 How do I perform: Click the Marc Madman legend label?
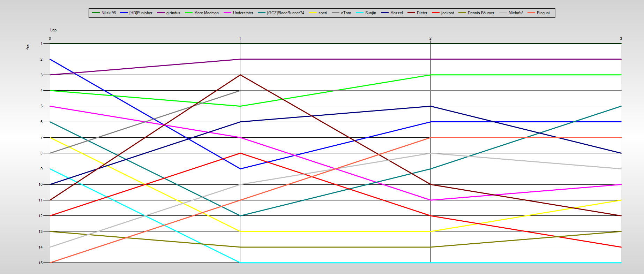[x=206, y=13]
